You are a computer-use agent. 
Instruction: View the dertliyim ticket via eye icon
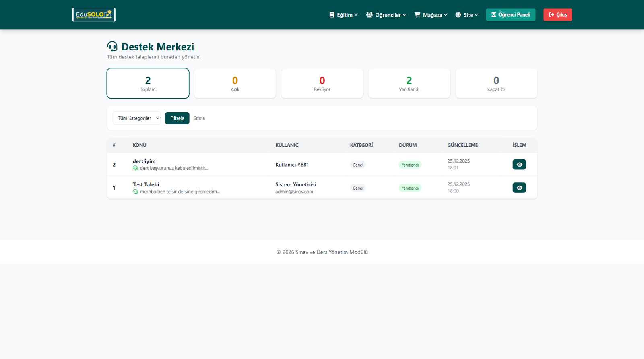pyautogui.click(x=519, y=165)
